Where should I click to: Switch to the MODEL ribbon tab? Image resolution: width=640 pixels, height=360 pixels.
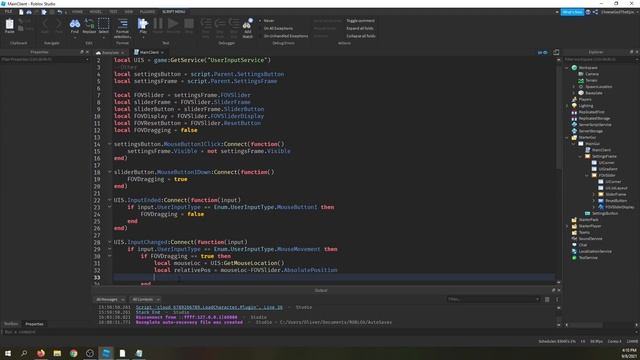(x=96, y=12)
